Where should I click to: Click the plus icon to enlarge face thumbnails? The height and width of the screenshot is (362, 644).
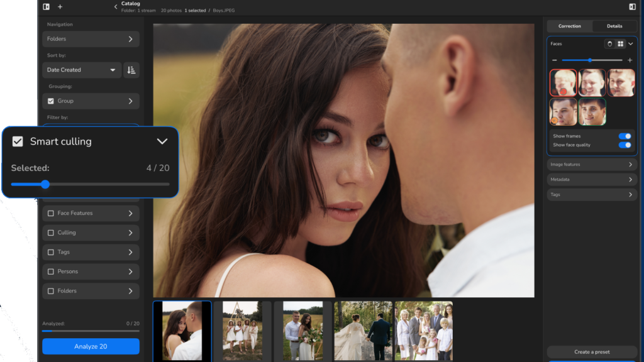[x=630, y=60]
